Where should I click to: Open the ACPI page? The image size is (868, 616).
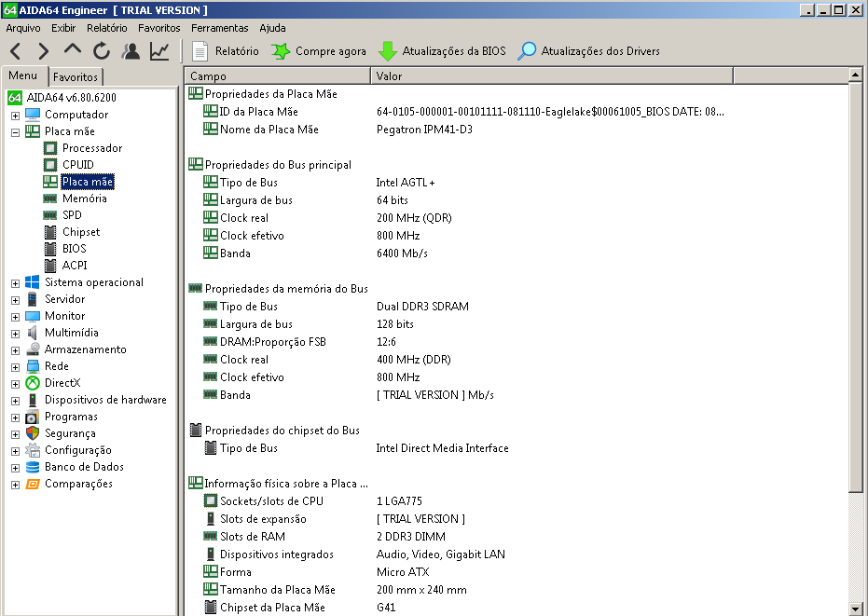pos(75,266)
